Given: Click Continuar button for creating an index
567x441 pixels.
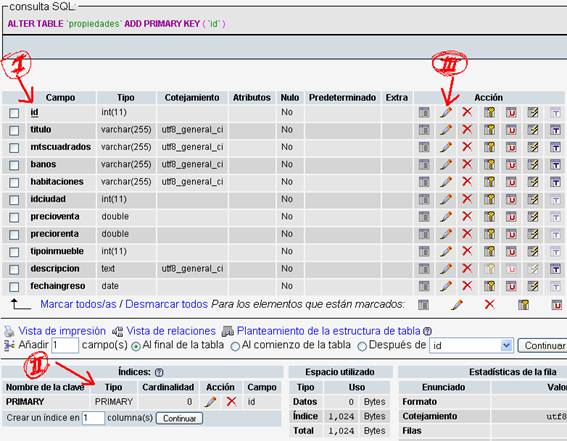Looking at the screenshot, I should 179,418.
